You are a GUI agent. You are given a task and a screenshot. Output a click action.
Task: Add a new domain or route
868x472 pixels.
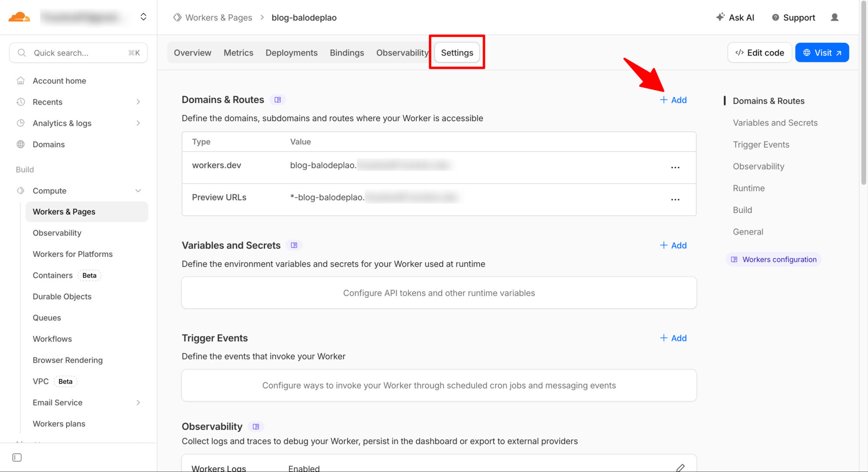click(x=673, y=100)
